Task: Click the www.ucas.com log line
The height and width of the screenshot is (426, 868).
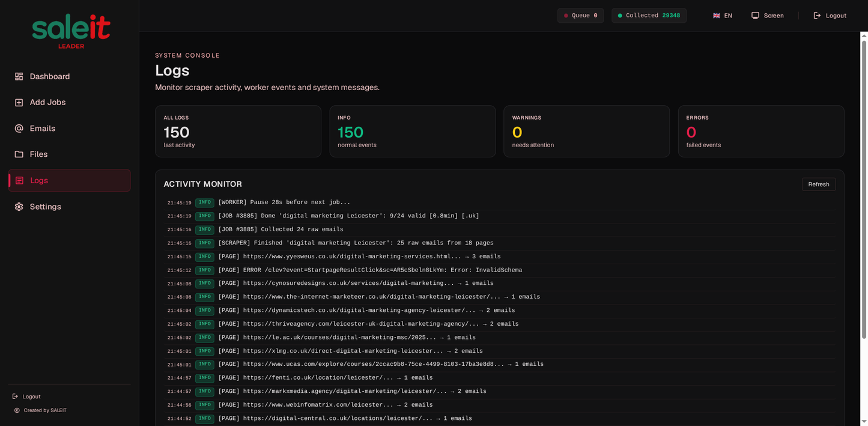Action: coord(500,365)
